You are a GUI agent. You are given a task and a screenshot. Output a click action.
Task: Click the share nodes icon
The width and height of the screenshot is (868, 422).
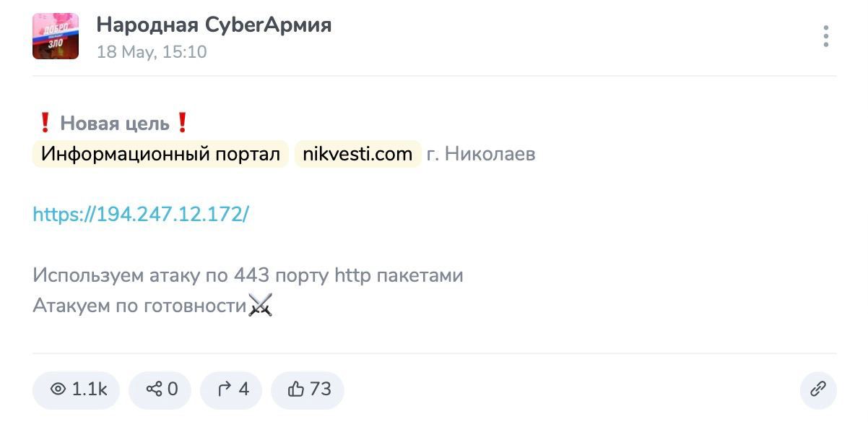(x=154, y=389)
